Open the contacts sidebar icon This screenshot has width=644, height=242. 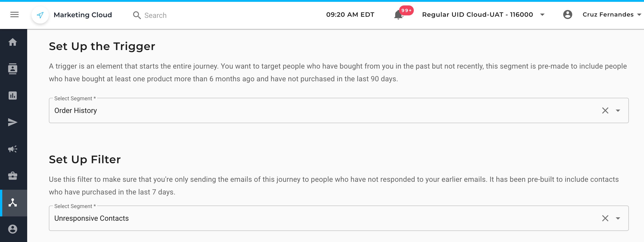[12, 69]
